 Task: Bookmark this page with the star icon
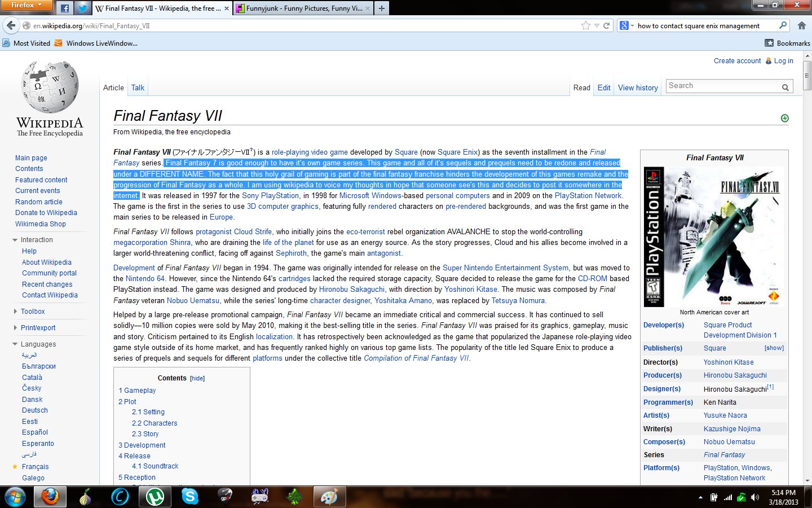click(x=586, y=25)
